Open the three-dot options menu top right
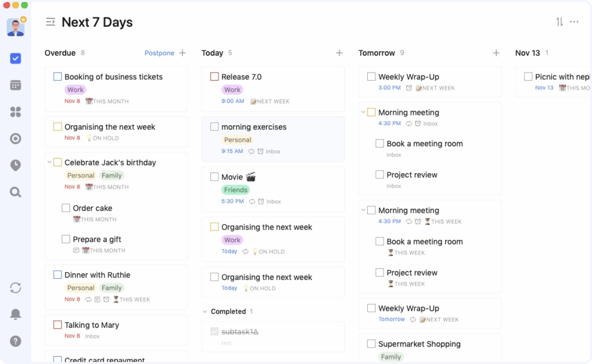 (575, 22)
